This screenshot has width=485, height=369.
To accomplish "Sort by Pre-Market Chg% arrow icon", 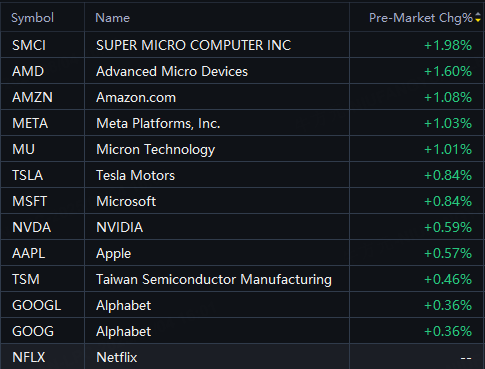I will (478, 17).
